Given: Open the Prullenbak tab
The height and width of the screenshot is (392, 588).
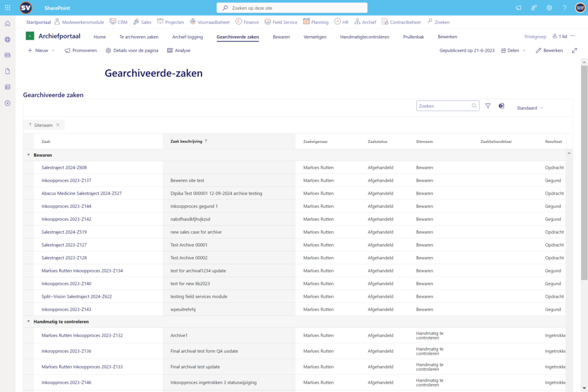Looking at the screenshot, I should [x=413, y=37].
